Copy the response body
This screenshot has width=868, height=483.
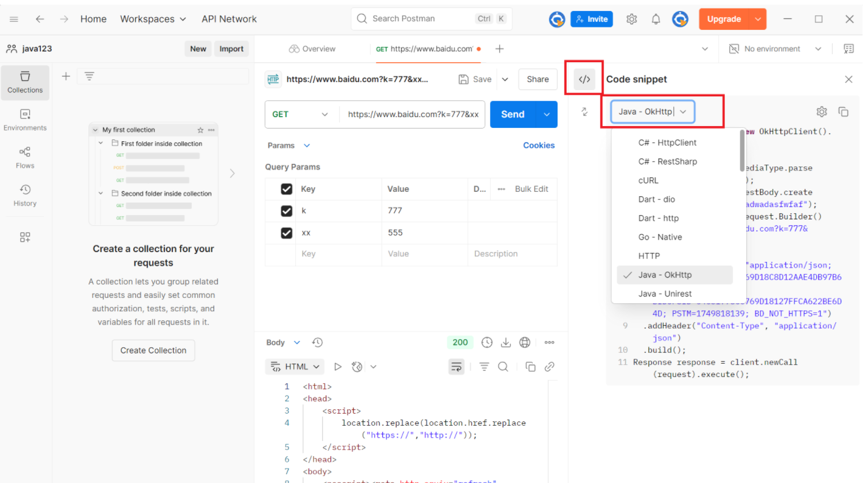pos(530,367)
